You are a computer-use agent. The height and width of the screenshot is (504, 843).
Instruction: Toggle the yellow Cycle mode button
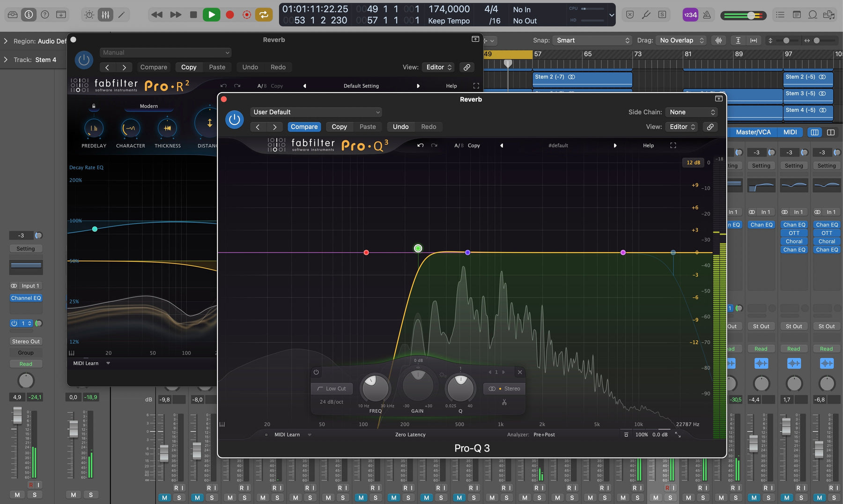pos(264,15)
